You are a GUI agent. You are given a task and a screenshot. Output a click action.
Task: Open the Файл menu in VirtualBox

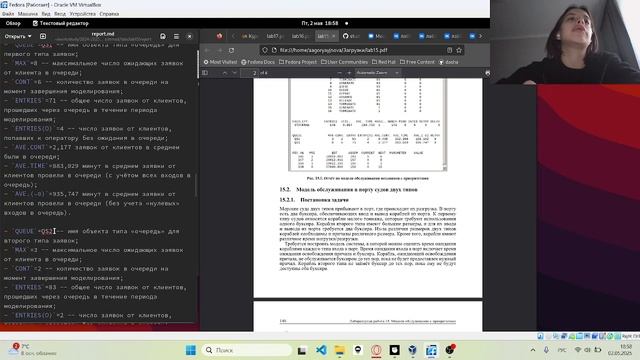click(x=8, y=14)
